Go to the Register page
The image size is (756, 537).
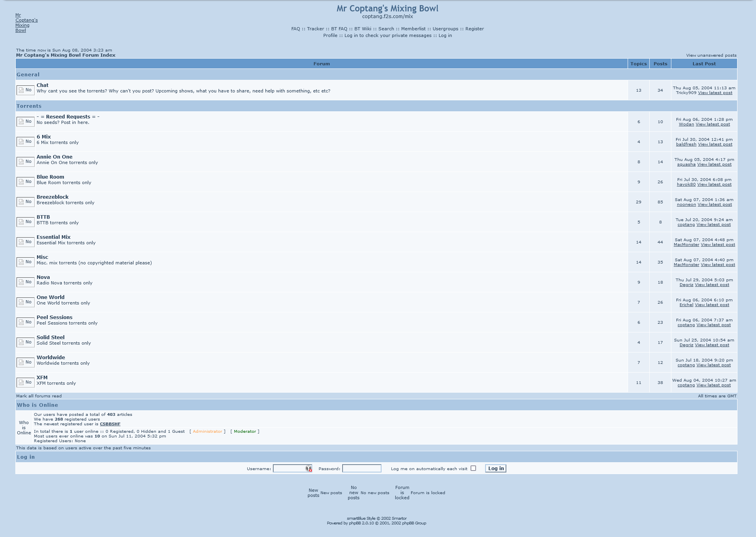pyautogui.click(x=474, y=29)
